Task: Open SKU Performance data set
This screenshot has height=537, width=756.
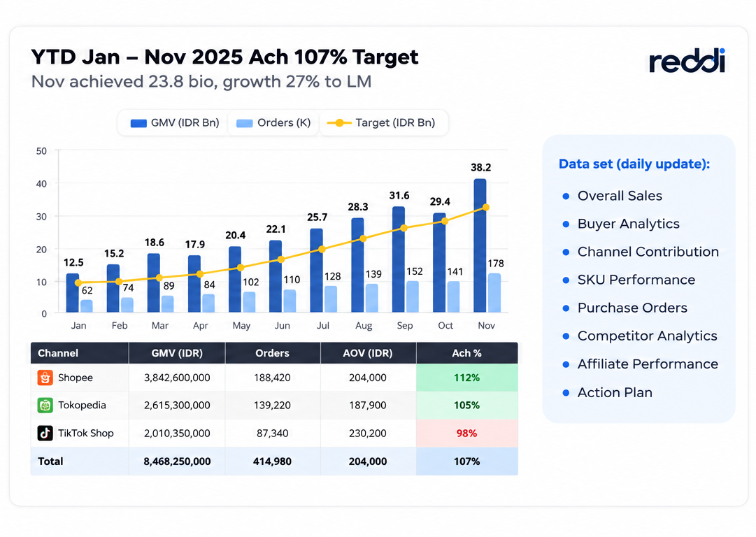Action: 636,280
